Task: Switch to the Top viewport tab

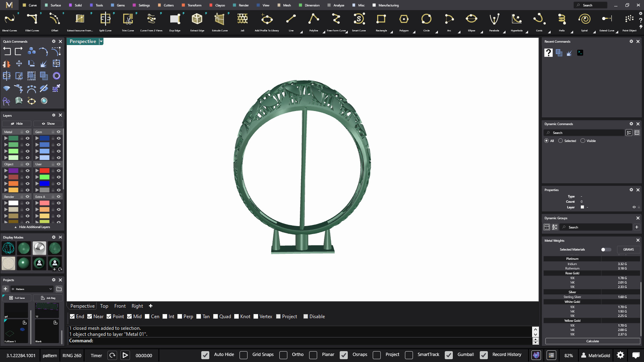Action: pos(104,306)
